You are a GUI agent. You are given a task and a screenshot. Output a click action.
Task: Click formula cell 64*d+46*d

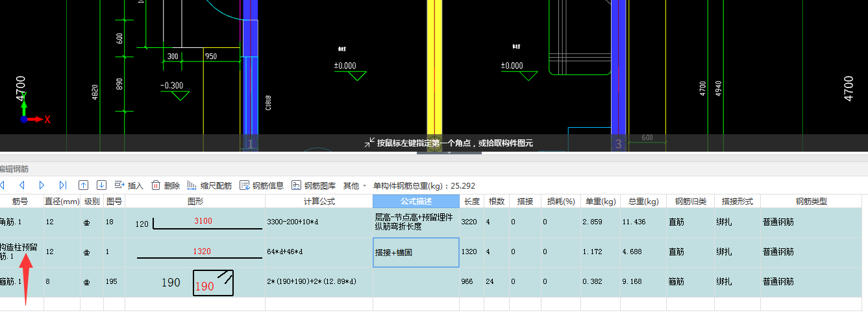pyautogui.click(x=319, y=252)
